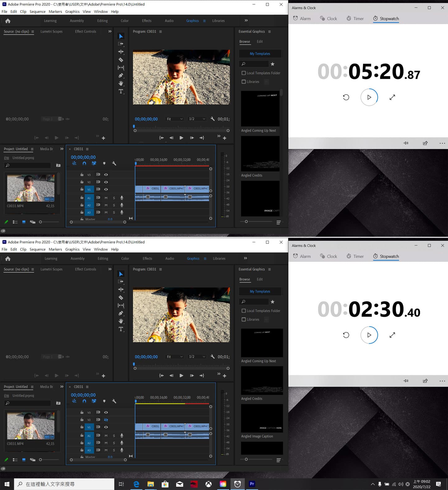
Task: Open File Explorer from the taskbar
Action: [151, 484]
